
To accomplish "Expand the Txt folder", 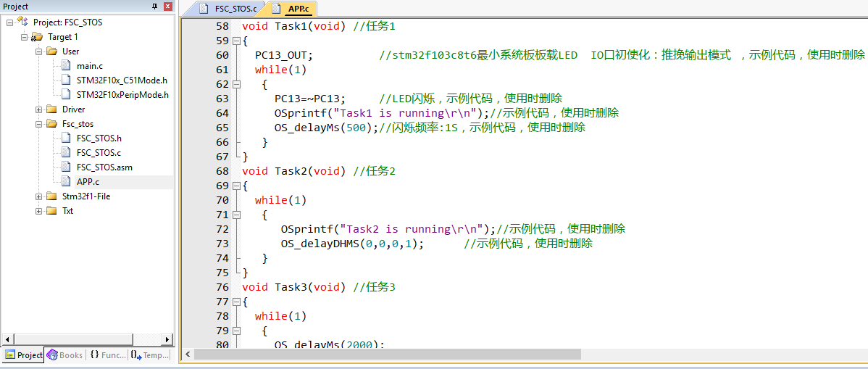I will [38, 211].
